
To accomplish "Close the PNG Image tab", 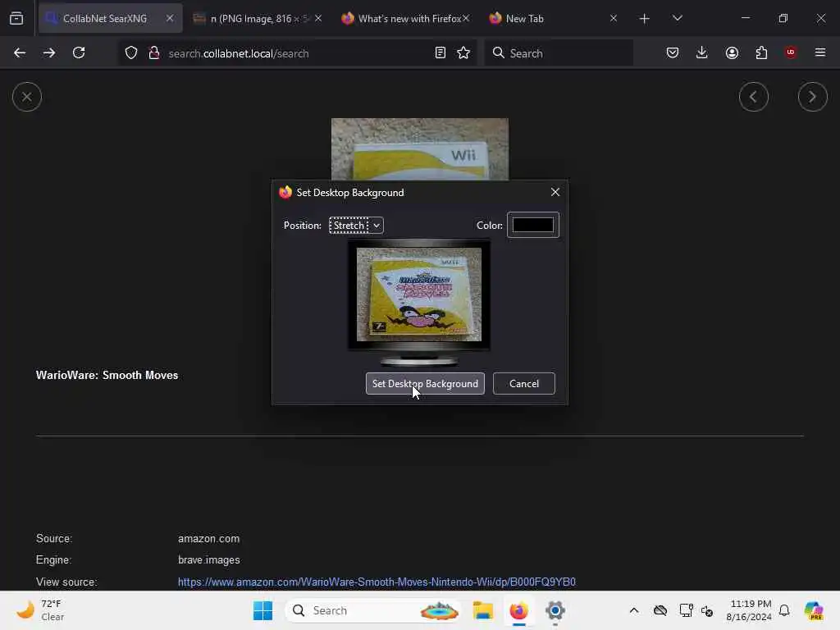I will (318, 18).
